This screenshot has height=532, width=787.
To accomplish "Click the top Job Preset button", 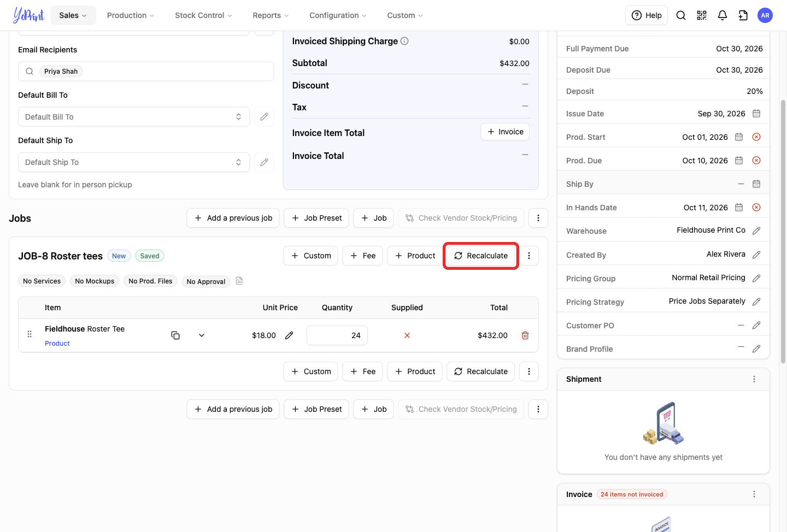I will pyautogui.click(x=316, y=218).
